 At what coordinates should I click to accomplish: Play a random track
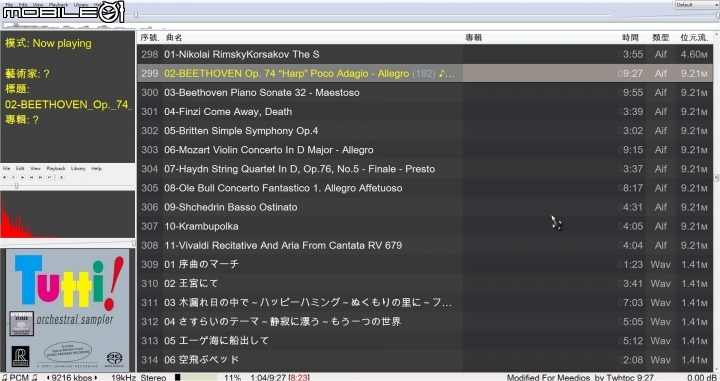pos(49,177)
